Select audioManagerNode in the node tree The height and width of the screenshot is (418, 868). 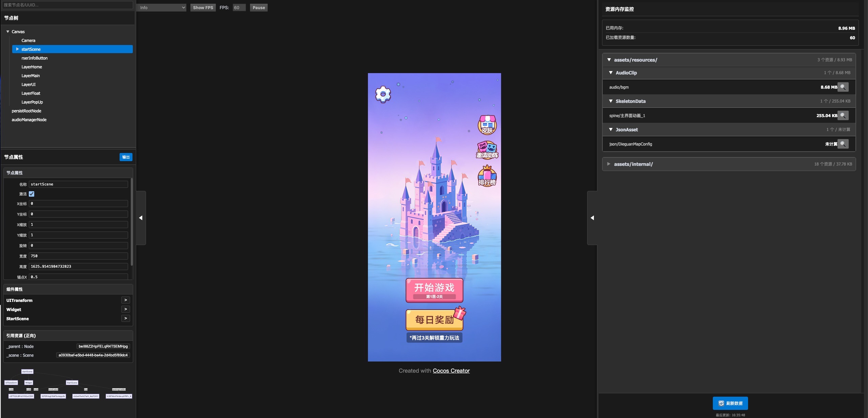pyautogui.click(x=29, y=120)
